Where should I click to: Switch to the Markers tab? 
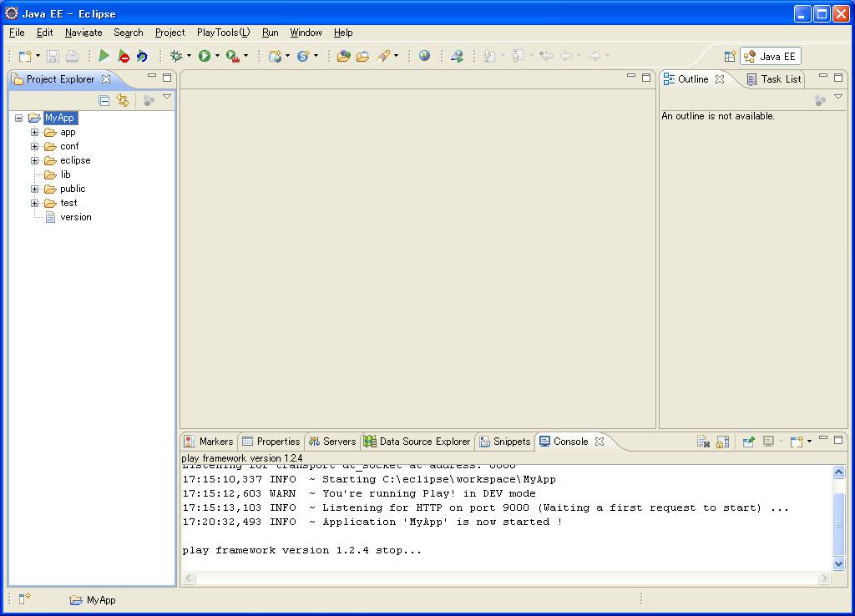pyautogui.click(x=209, y=442)
